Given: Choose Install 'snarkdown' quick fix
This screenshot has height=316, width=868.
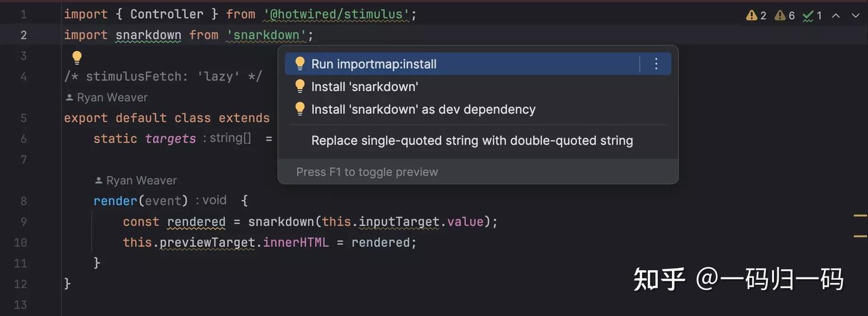Looking at the screenshot, I should [x=365, y=87].
